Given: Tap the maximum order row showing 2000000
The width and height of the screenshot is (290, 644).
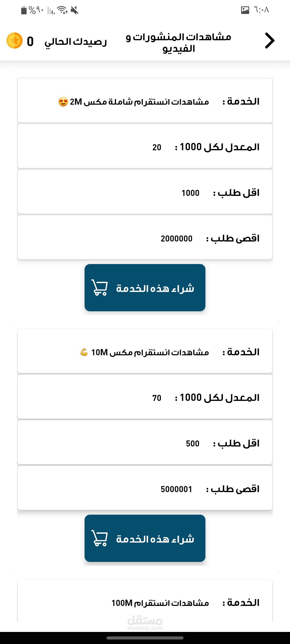Looking at the screenshot, I should click(145, 237).
